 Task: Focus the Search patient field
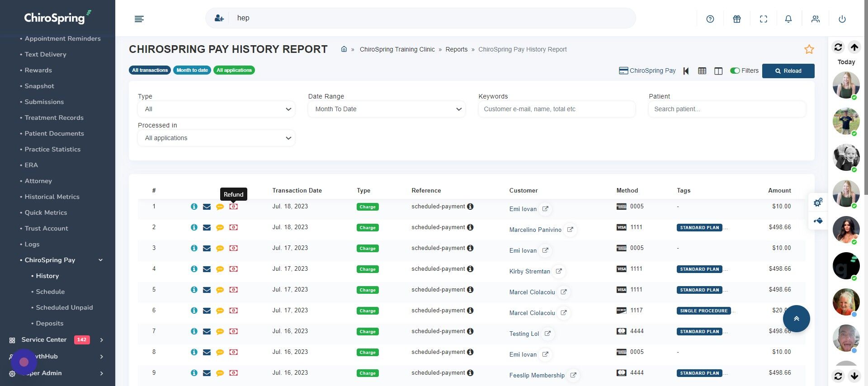pyautogui.click(x=727, y=109)
